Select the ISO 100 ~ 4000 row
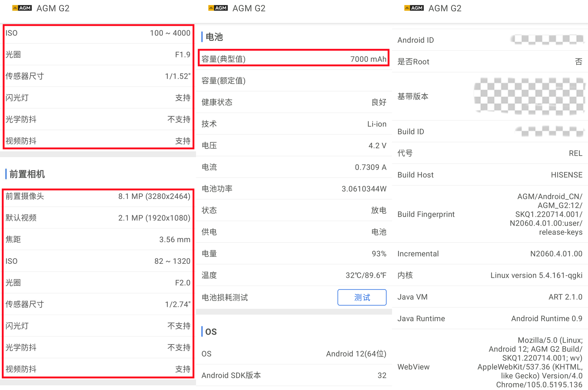588x390 pixels. [98, 33]
